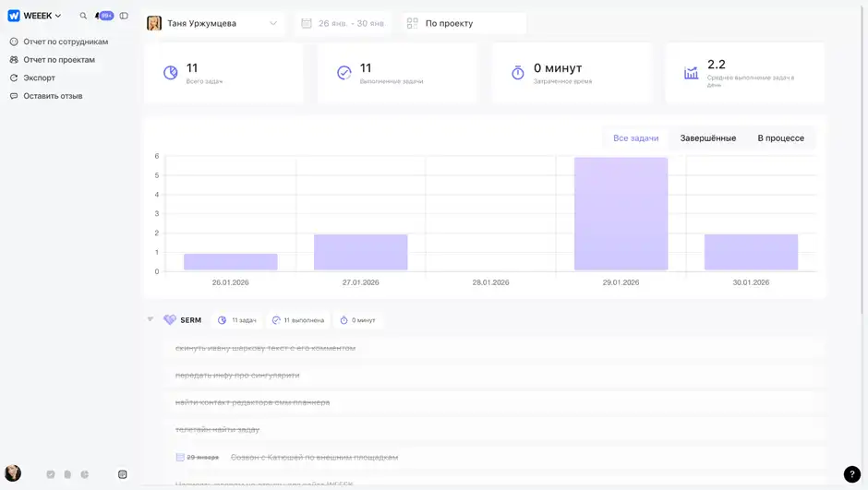Switch to the В процессе tab
868x490 pixels.
pyautogui.click(x=780, y=138)
